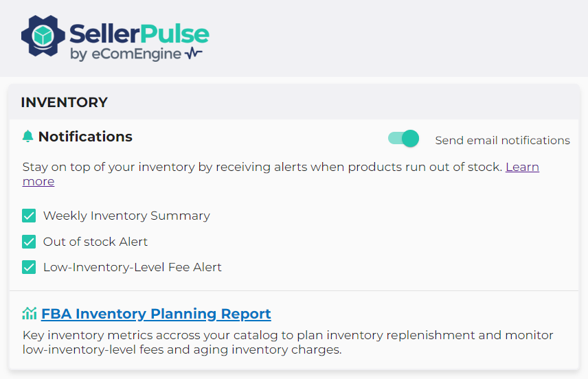Click the chart icon beside FBA Inventory Planning Report
The width and height of the screenshot is (588, 379).
29,314
